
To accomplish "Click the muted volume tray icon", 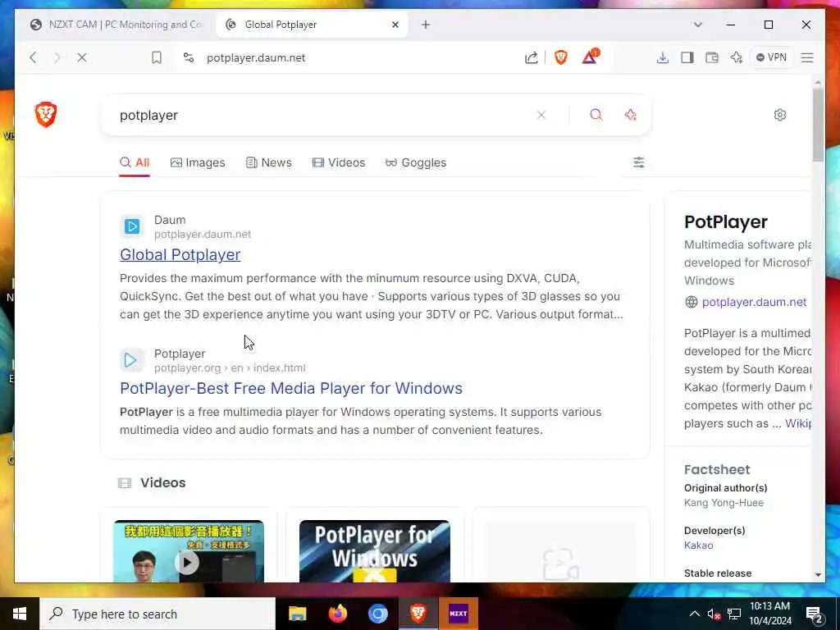I will [713, 614].
